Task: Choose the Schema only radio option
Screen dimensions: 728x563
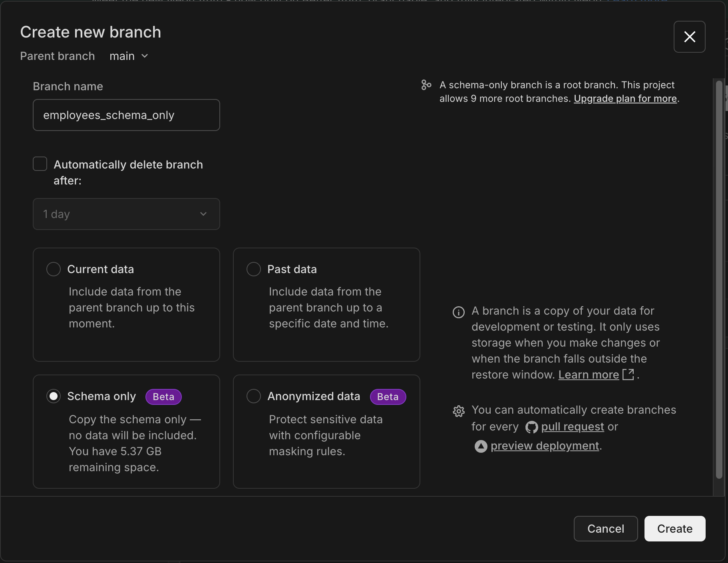Action: (x=54, y=396)
